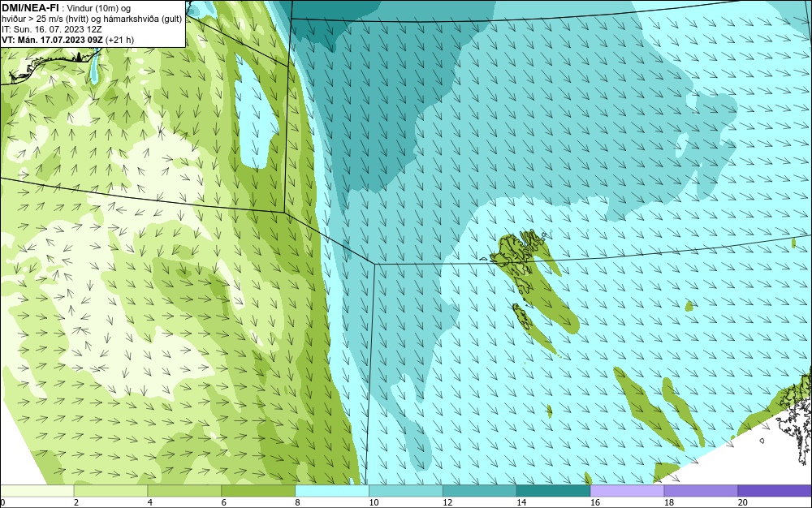
Task: Click the legend value label '16'
Action: 595,502
